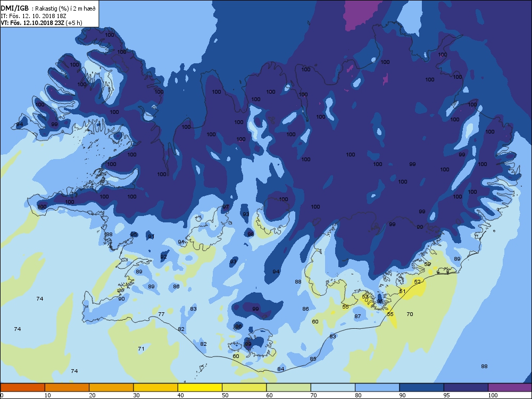Click the legend tick label '40'
Screen dimensions: 532x399
point(180,395)
